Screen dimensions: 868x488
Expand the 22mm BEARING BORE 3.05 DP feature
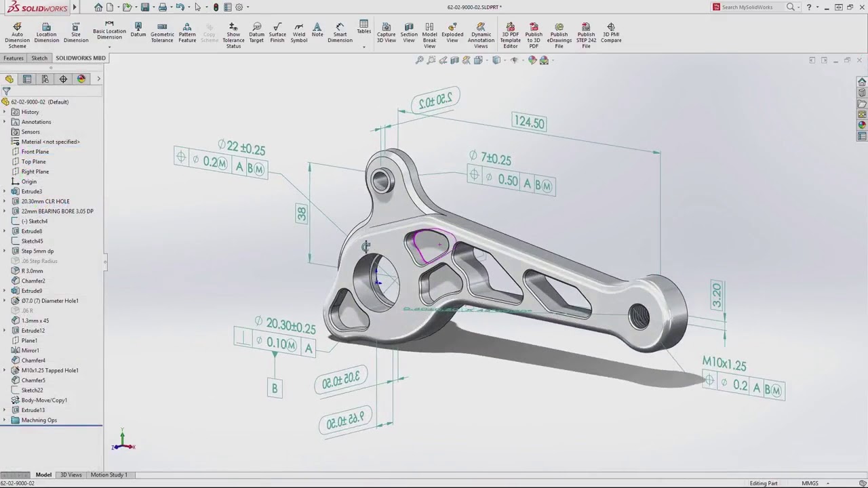point(5,211)
